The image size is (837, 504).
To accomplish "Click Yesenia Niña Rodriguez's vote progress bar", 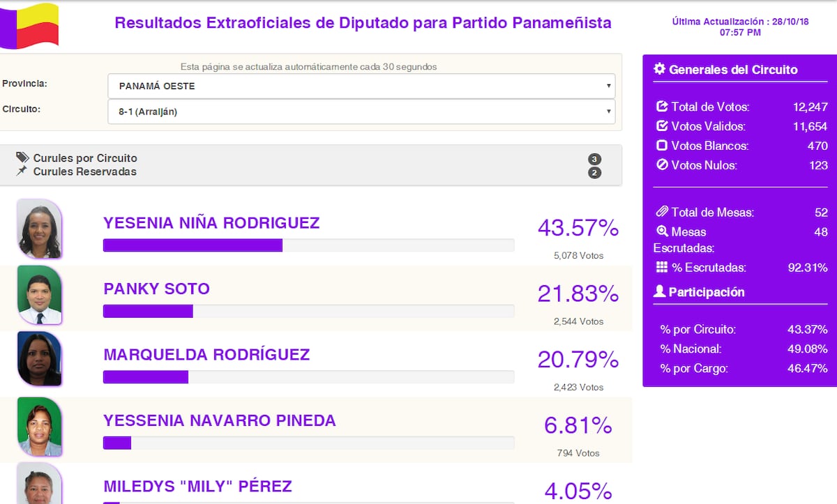I will 308,245.
